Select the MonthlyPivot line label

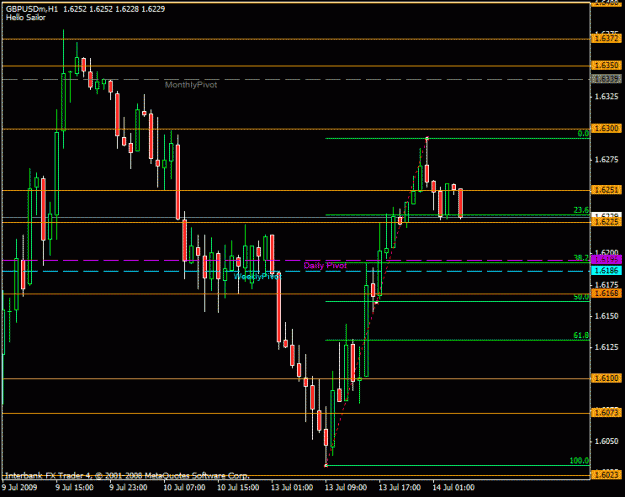[191, 85]
